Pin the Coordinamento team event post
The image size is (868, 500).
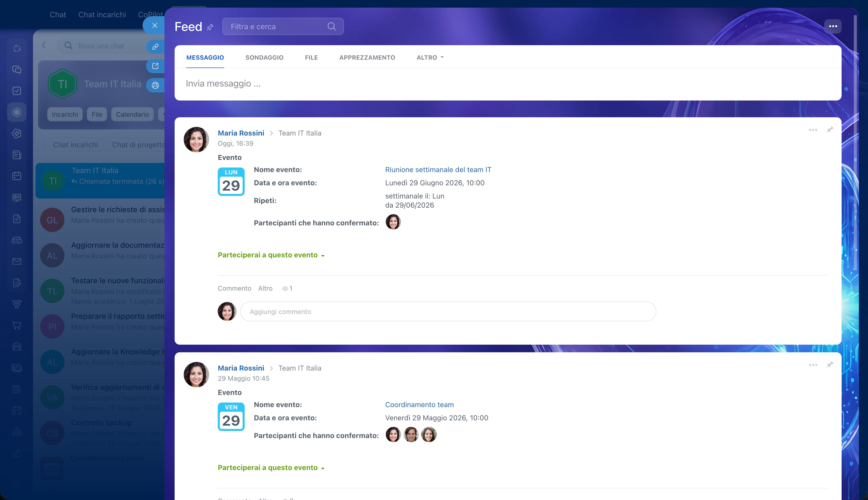[x=829, y=364]
